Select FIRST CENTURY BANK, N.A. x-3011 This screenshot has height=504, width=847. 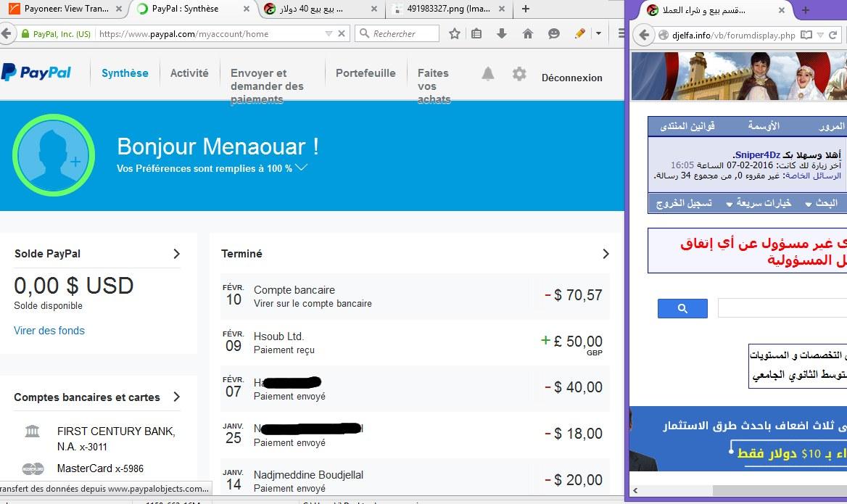pos(116,439)
